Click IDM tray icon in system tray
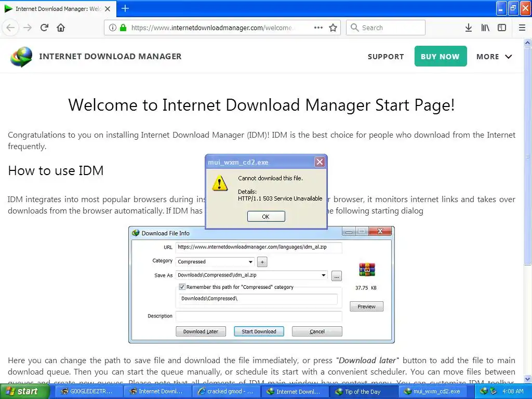The image size is (532, 399). (x=484, y=391)
